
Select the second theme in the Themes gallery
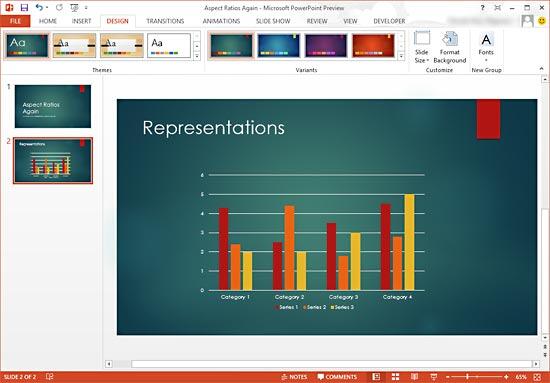(74, 46)
